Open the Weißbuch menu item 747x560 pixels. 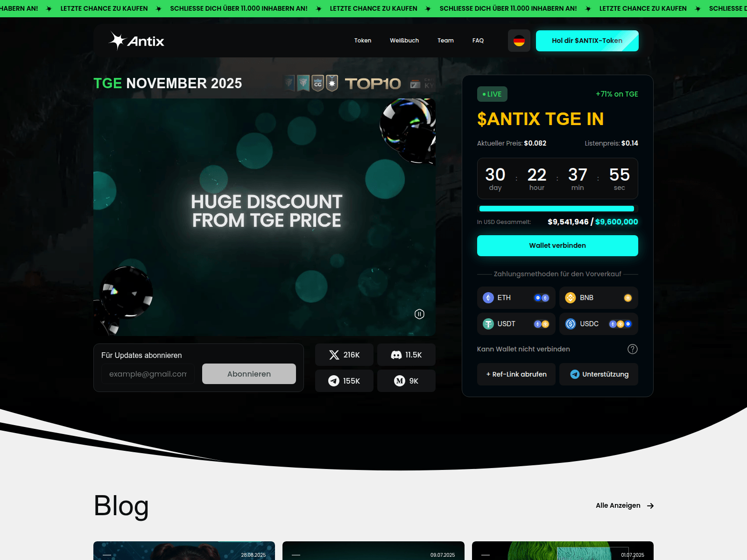pyautogui.click(x=404, y=41)
